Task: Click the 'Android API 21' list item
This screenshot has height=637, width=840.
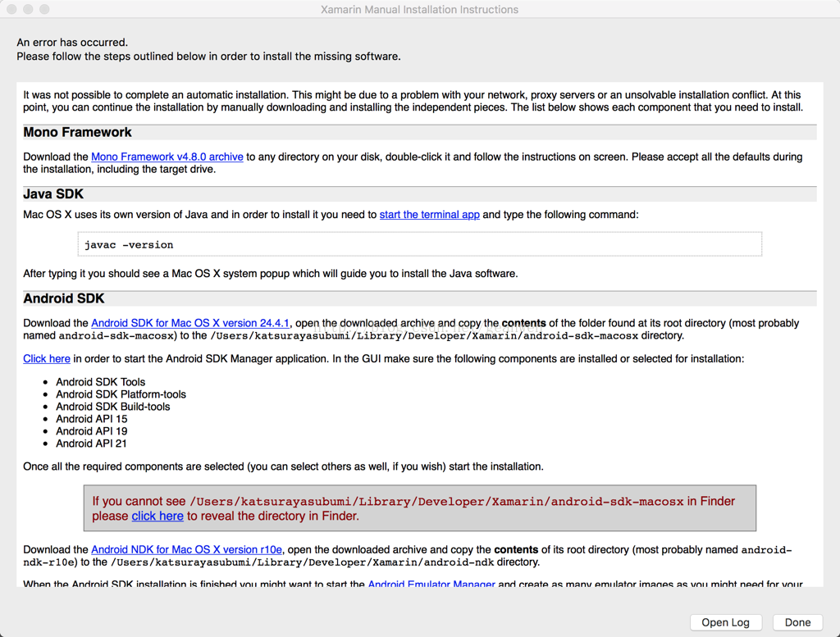Action: tap(92, 444)
